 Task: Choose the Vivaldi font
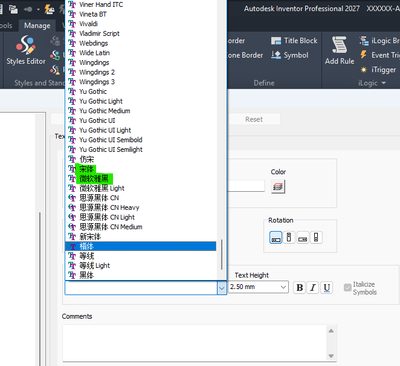140,24
